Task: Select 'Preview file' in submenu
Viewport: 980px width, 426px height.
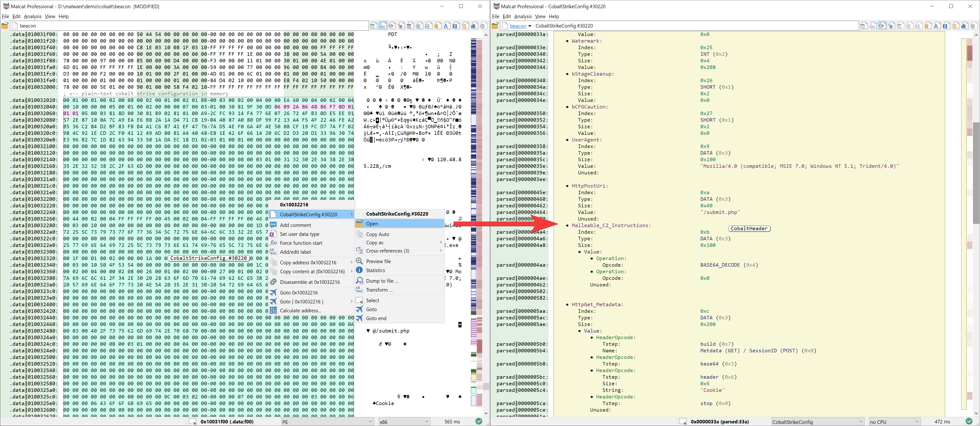Action: 399,261
